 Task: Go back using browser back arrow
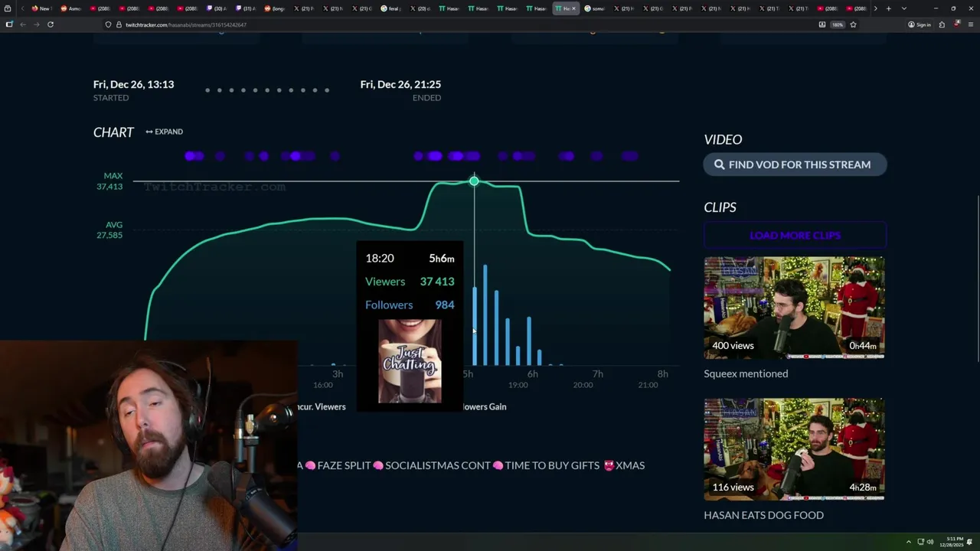pyautogui.click(x=22, y=24)
